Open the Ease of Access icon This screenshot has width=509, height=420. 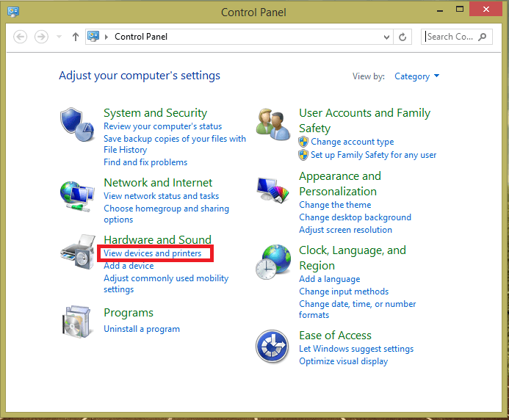[272, 347]
